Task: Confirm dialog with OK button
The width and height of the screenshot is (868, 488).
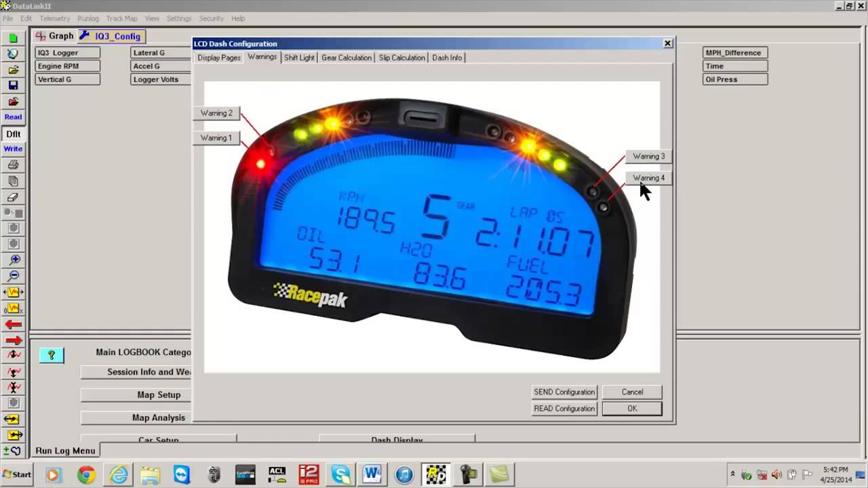Action: pos(632,408)
